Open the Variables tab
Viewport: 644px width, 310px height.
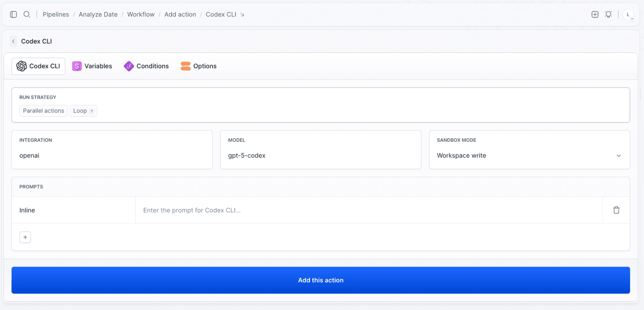point(92,66)
